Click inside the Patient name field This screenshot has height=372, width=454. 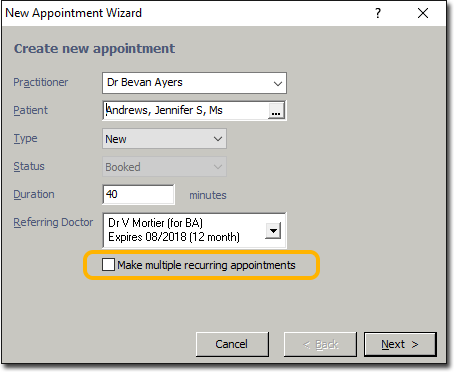[x=186, y=110]
